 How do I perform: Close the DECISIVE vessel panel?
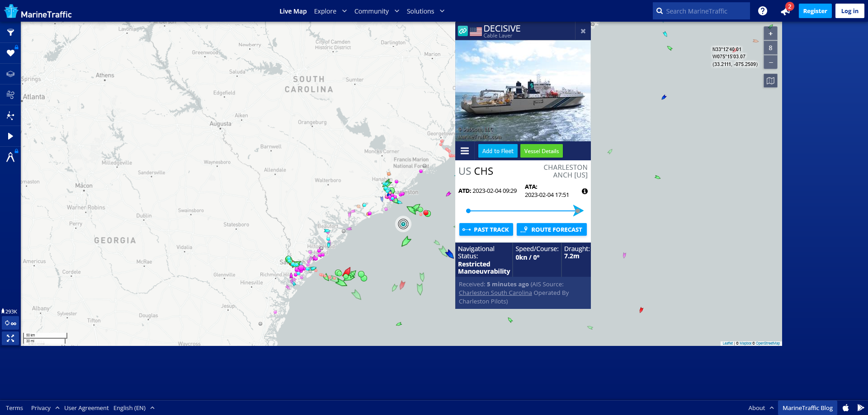coord(583,31)
